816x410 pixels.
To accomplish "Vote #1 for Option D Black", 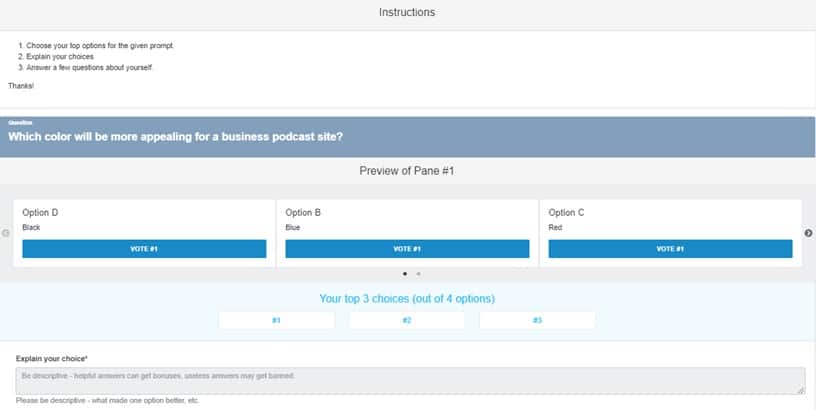I will point(144,249).
